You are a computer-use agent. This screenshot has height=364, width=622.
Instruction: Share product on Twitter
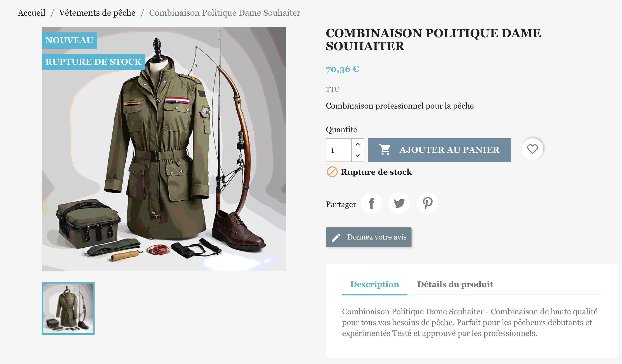(399, 203)
